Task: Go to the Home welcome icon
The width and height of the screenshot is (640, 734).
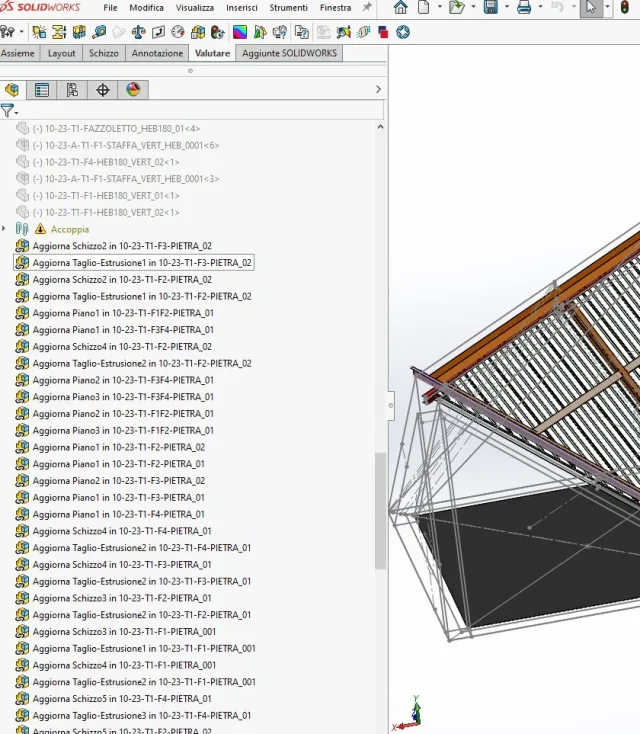Action: coord(400,7)
